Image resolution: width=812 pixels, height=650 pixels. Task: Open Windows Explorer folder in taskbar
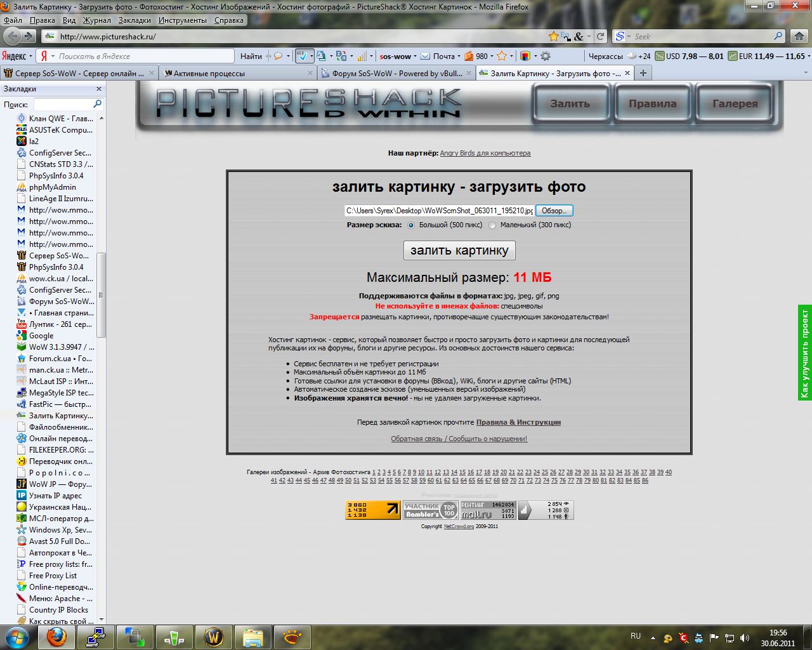click(x=252, y=637)
